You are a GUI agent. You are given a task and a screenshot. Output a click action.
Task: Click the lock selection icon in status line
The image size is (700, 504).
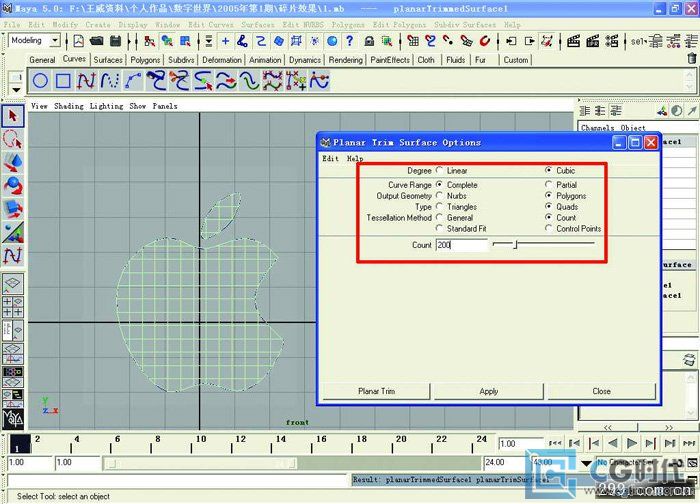(x=369, y=42)
